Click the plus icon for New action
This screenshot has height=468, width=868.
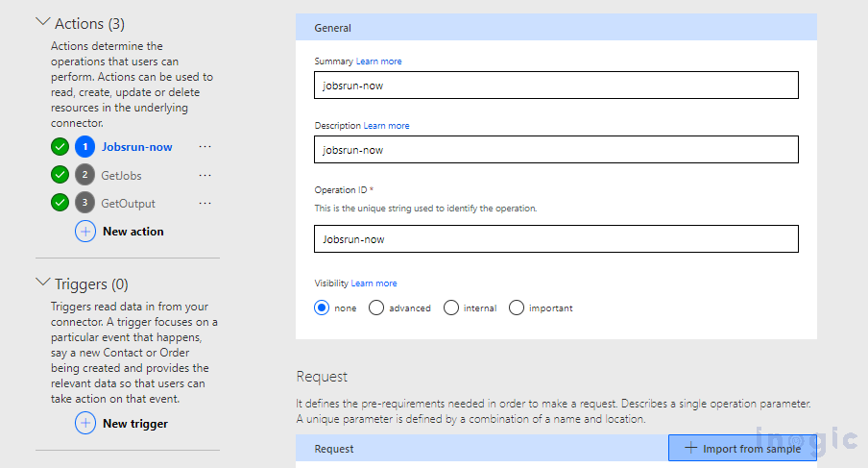pos(85,231)
